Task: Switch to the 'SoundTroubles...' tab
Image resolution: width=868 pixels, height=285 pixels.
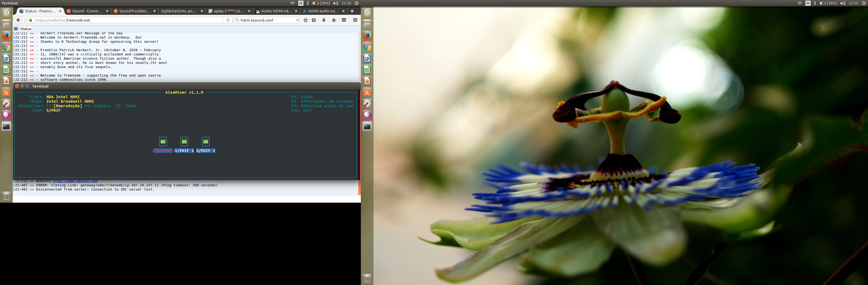Action: (x=135, y=11)
